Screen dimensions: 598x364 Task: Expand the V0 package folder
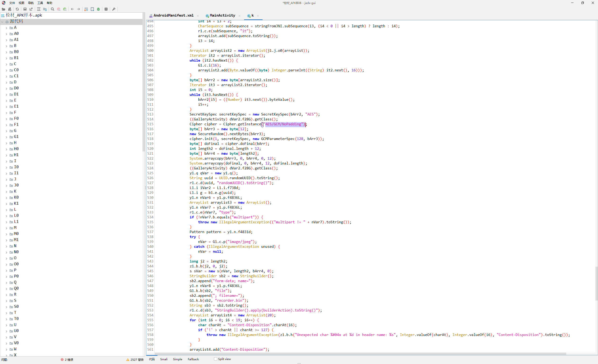click(6, 343)
